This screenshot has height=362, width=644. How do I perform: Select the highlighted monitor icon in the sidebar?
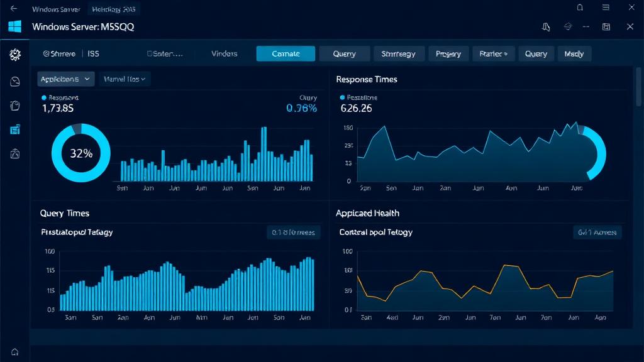point(14,129)
